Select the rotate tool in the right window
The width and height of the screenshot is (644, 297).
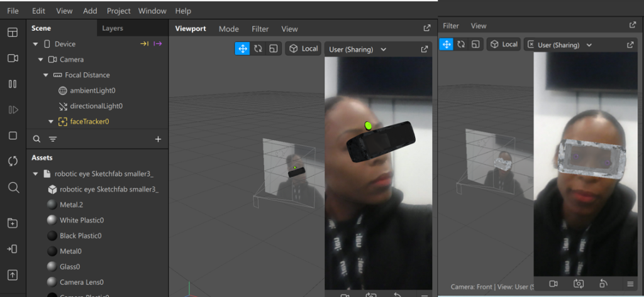click(461, 45)
